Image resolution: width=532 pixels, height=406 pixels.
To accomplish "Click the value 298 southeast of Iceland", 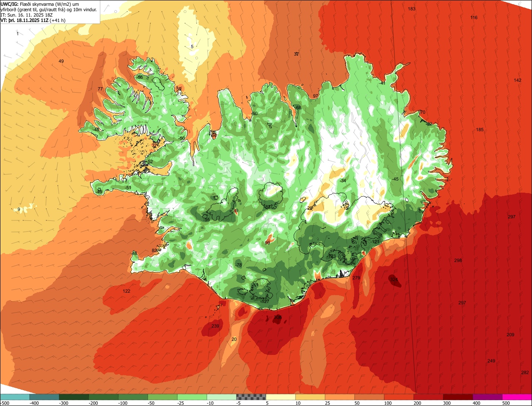I will [x=458, y=260].
